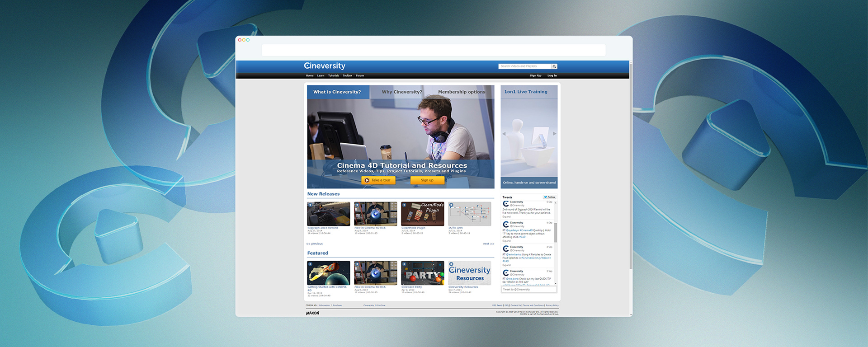Image resolution: width=868 pixels, height=347 pixels.
Task: Click the plus icon on Siggraph 2014 Rewind thumbnail
Action: coord(310,205)
